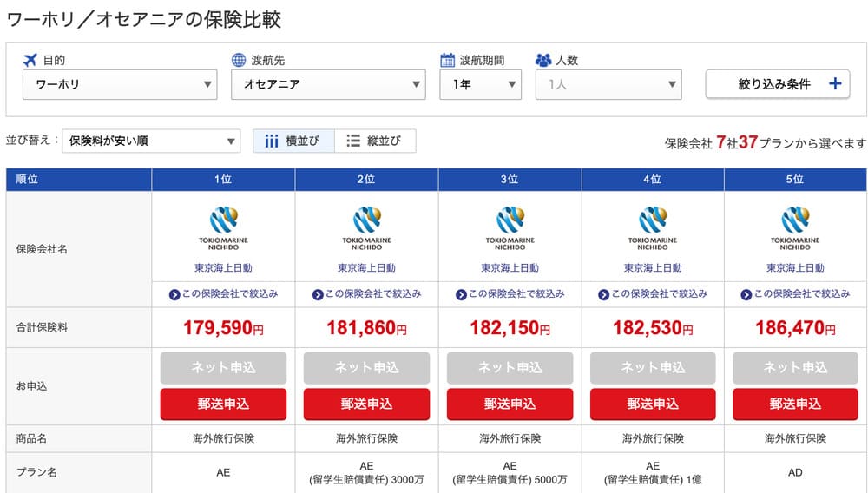Viewport: 868px width, 493px height.
Task: Click ネット申込 button in the 5位 column
Action: [x=795, y=368]
